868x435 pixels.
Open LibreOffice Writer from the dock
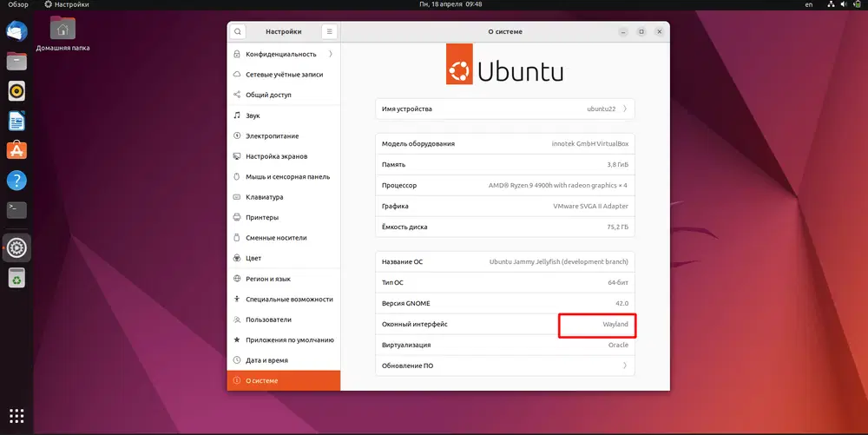16,121
